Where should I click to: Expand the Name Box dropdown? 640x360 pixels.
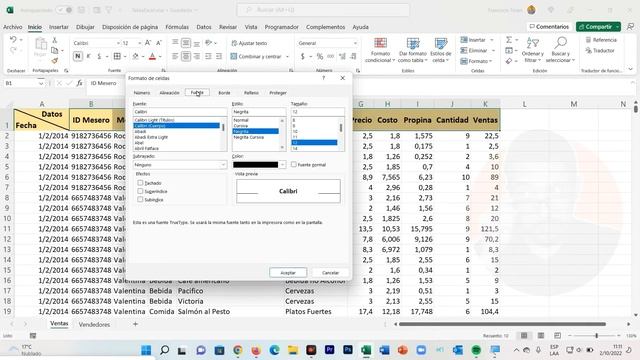[x=41, y=83]
